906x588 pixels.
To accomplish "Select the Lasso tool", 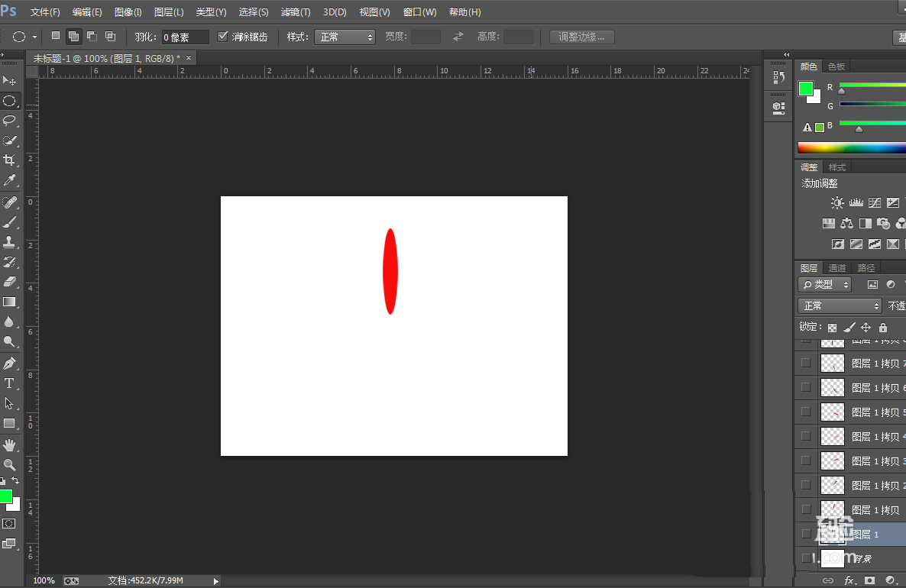I will 10,121.
